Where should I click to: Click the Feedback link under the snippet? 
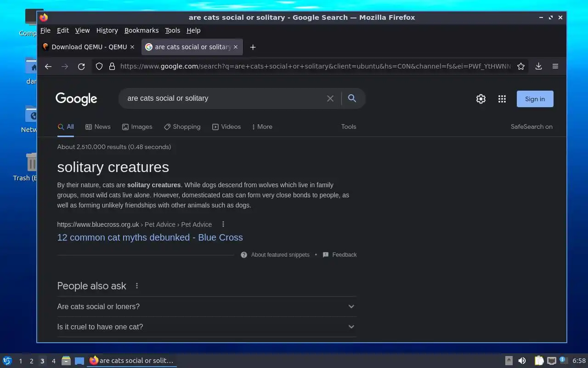point(339,255)
